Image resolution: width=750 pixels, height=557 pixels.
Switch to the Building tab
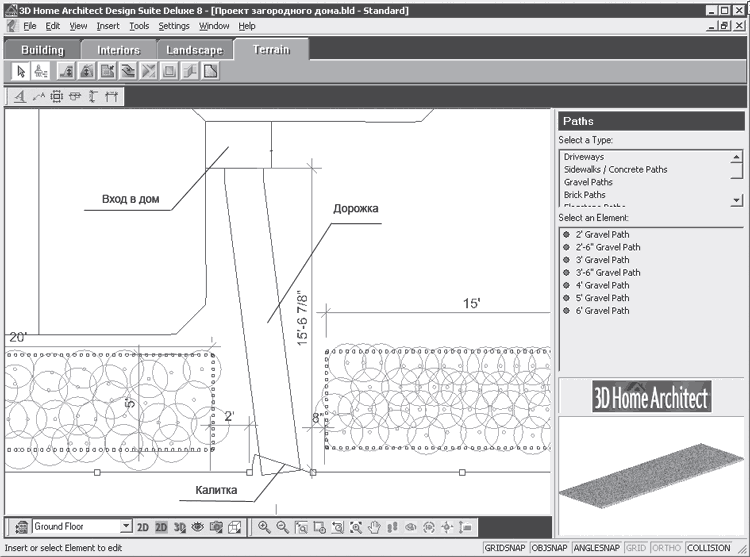41,50
